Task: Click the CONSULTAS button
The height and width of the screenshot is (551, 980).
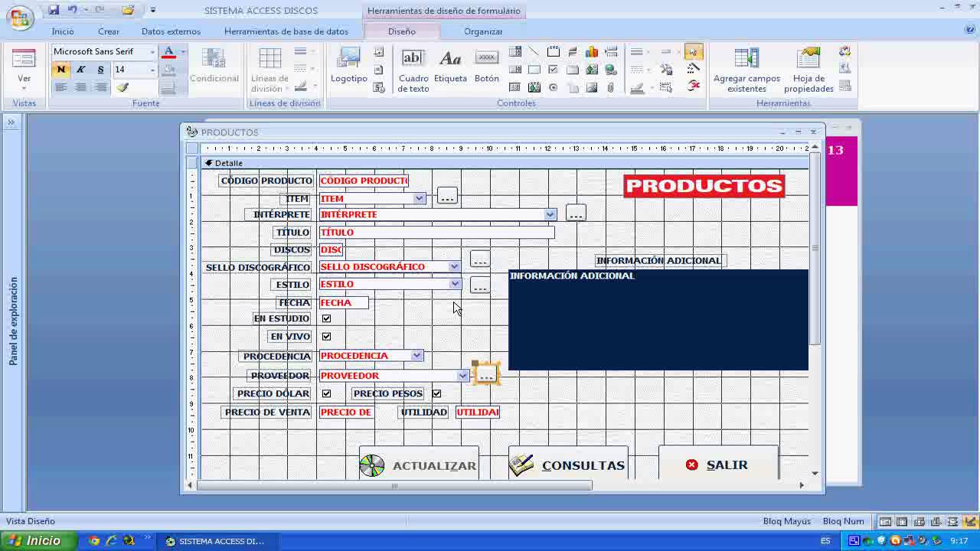Action: pyautogui.click(x=568, y=465)
